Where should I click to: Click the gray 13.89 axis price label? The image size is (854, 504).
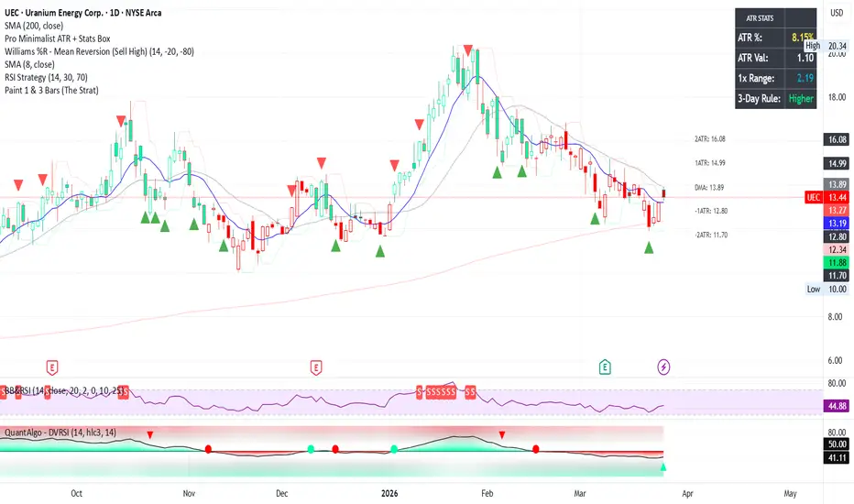(x=838, y=185)
